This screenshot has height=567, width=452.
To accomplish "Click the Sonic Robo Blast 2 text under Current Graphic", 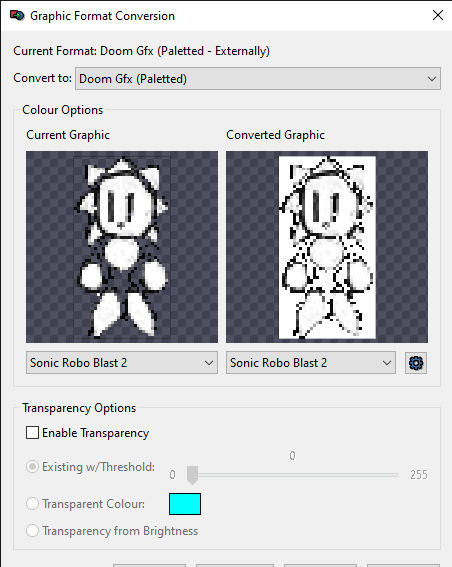I will click(78, 363).
